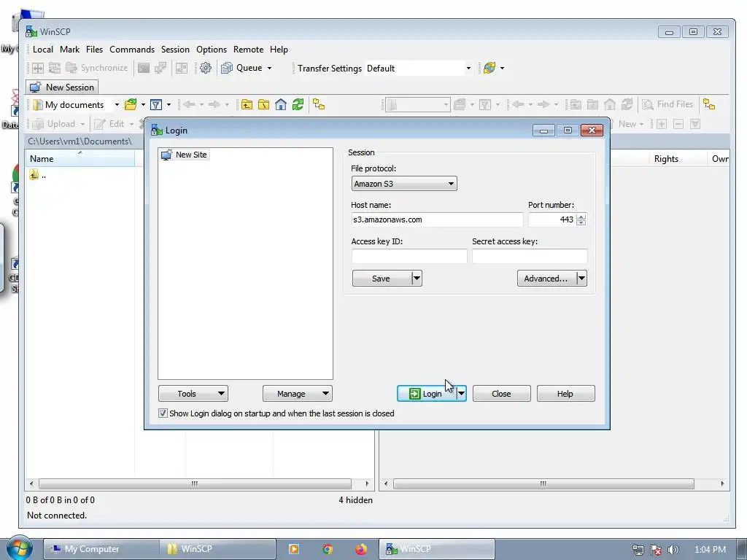Expand the Save button dropdown arrow
The width and height of the screenshot is (747, 560).
point(417,279)
